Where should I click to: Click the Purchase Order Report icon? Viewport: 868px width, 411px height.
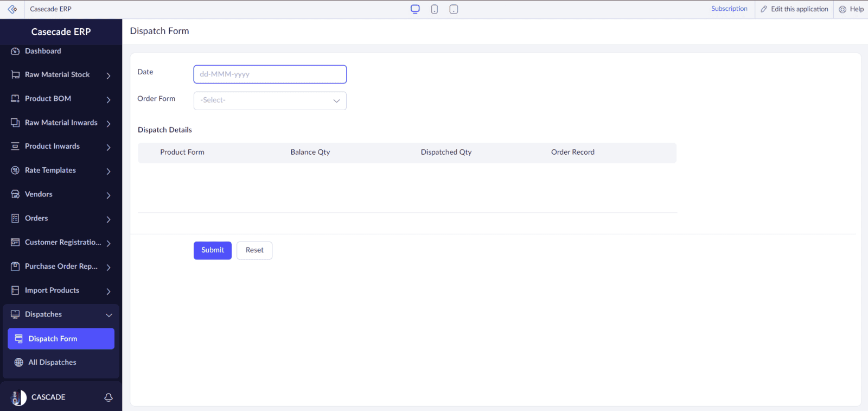pos(15,266)
